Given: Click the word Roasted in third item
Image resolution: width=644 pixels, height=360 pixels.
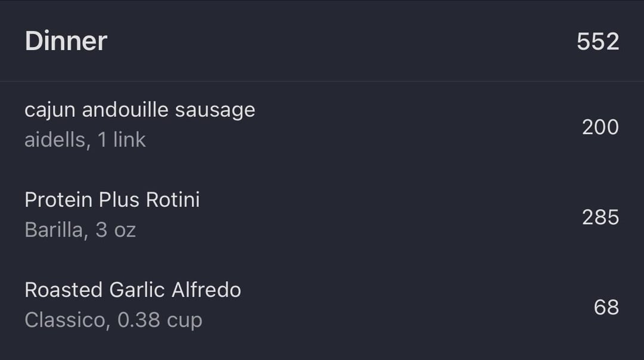Looking at the screenshot, I should (63, 290).
